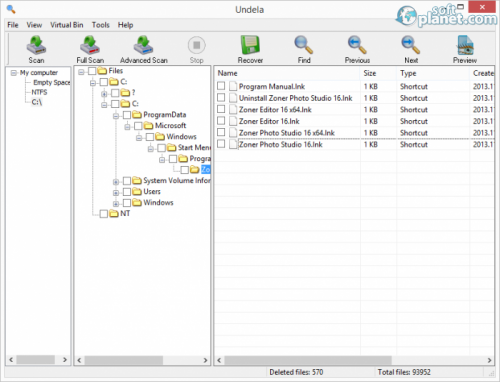Check the Files root folder checkbox

click(92, 71)
